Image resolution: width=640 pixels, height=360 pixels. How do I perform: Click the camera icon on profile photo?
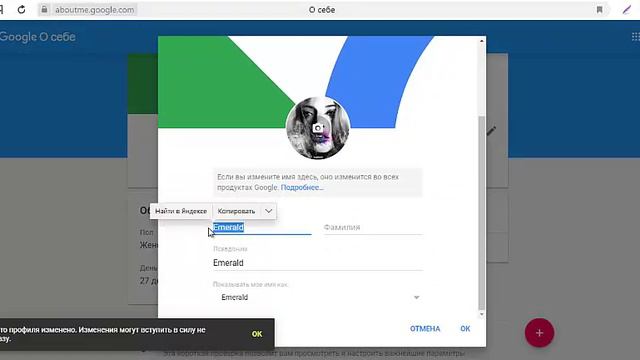pos(318,128)
